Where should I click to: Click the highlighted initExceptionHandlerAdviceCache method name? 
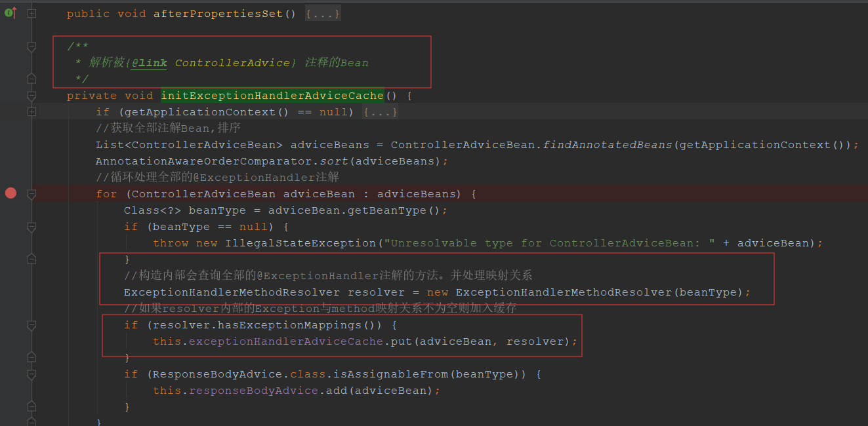coord(272,96)
